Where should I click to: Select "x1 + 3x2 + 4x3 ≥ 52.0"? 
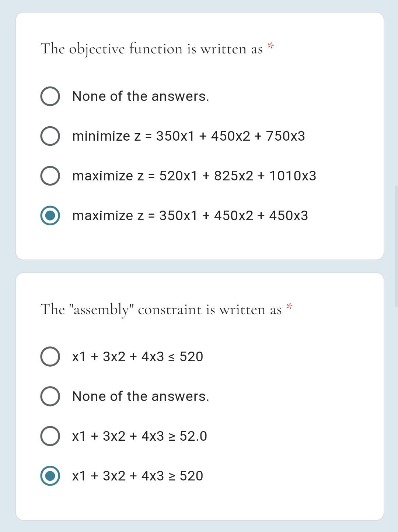tap(50, 436)
